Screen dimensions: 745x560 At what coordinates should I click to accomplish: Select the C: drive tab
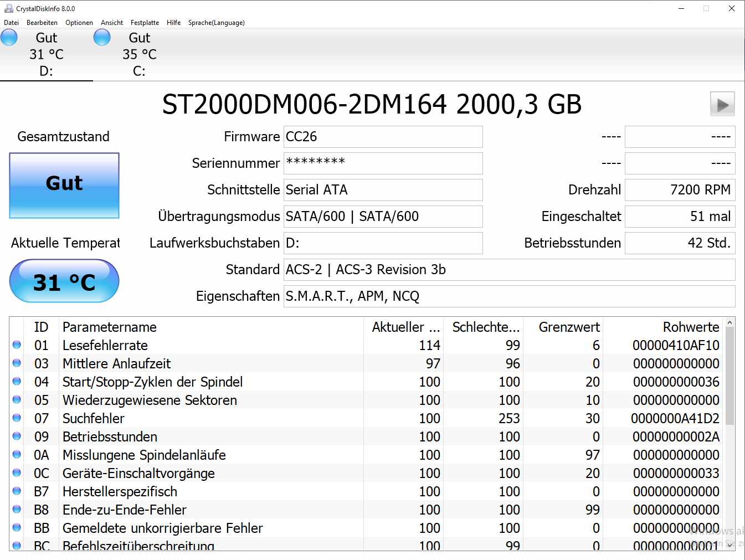[x=140, y=54]
